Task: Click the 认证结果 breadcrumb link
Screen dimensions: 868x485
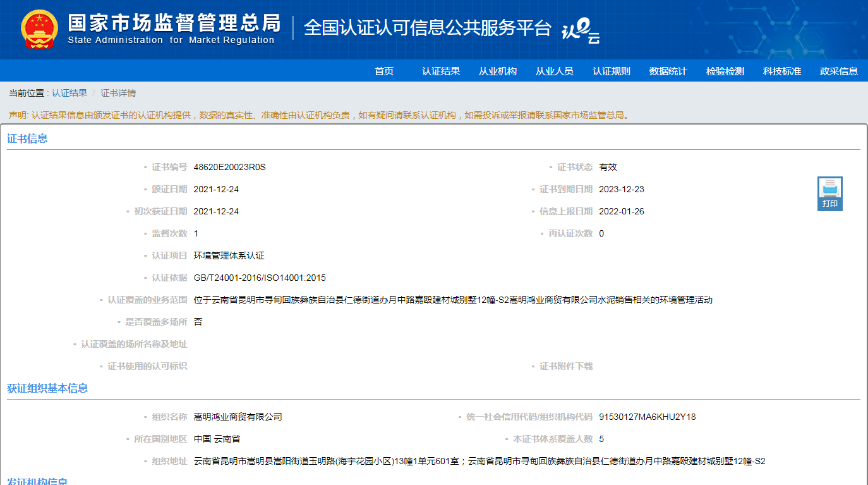Action: [69, 94]
